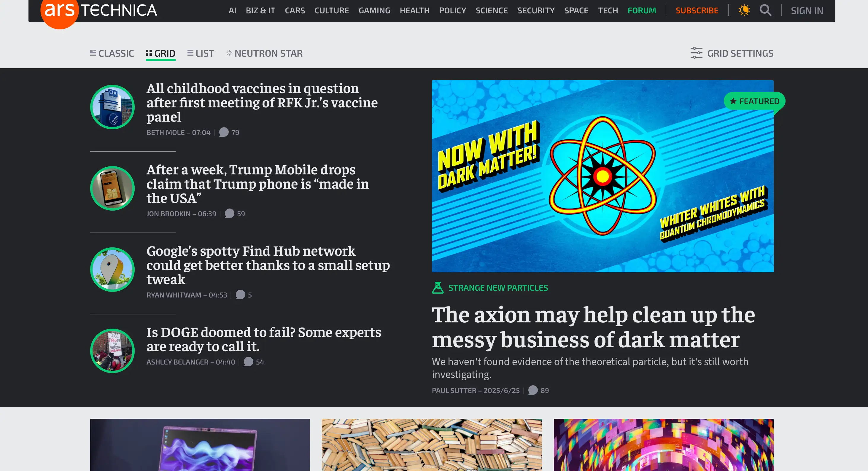Open search via the magnifier icon
The height and width of the screenshot is (471, 868).
pyautogui.click(x=765, y=10)
